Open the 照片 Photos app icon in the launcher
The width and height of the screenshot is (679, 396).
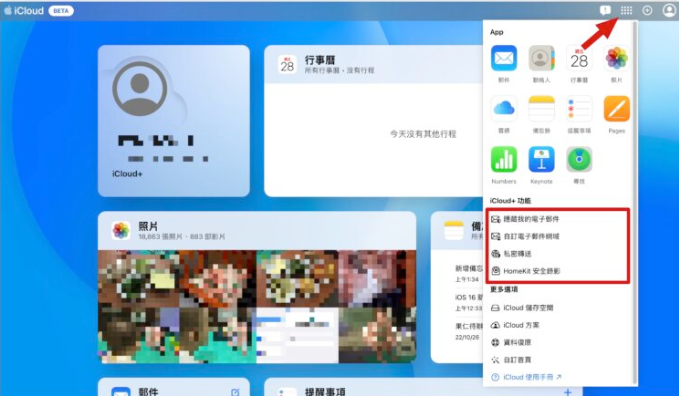click(617, 58)
